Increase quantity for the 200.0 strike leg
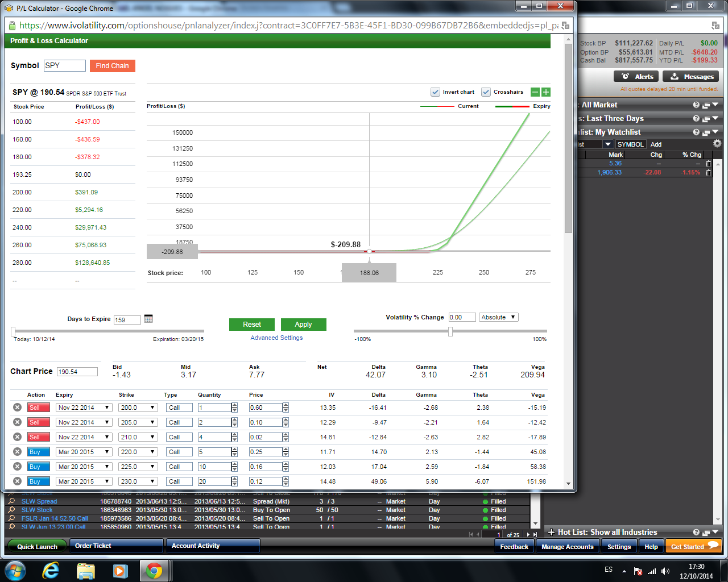The width and height of the screenshot is (728, 582). (234, 405)
